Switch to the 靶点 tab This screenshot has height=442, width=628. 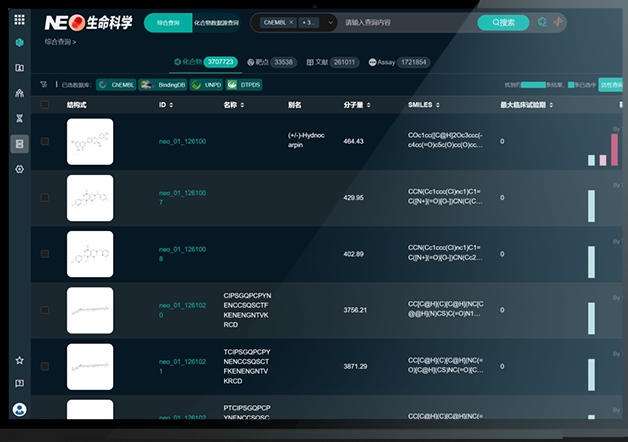pos(268,62)
